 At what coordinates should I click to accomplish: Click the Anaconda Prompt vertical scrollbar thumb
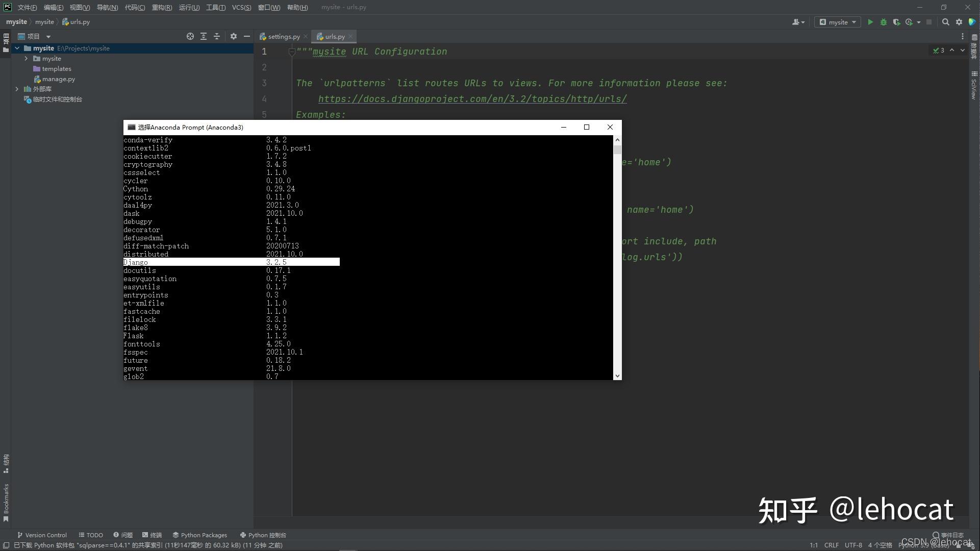pos(617,149)
